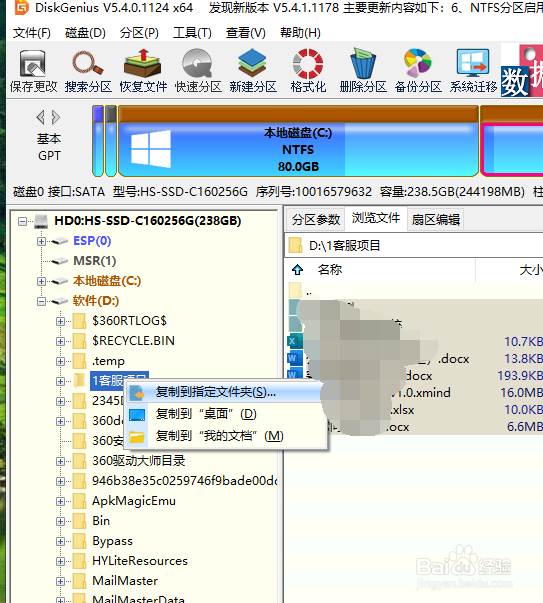Viewport: 543px width, 603px height.
Task: Expand the 360驱动大师目录 folder node
Action: [60, 461]
